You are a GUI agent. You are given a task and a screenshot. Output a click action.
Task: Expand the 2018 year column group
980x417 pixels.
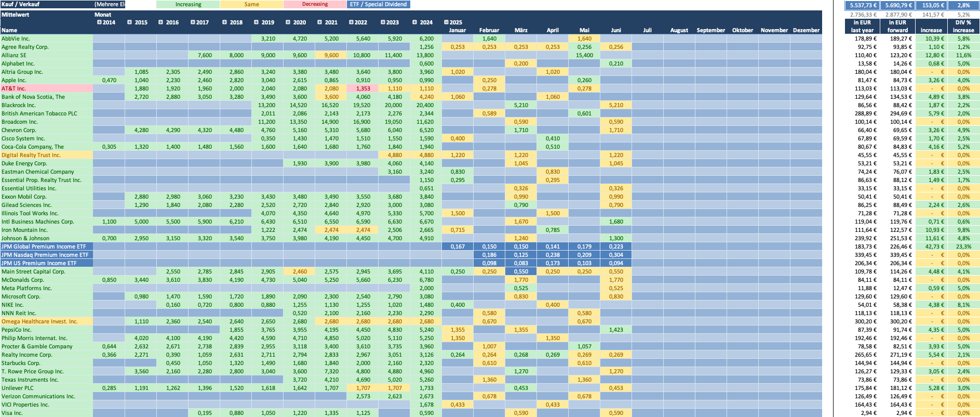tap(224, 22)
